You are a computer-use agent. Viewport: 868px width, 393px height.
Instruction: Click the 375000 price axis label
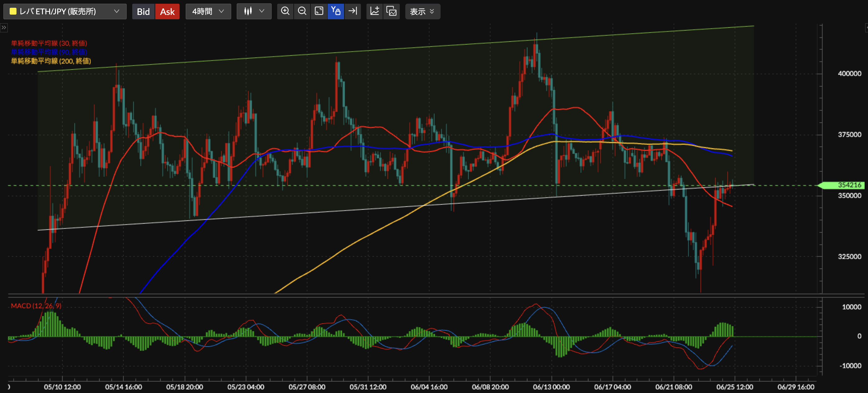[x=849, y=134]
